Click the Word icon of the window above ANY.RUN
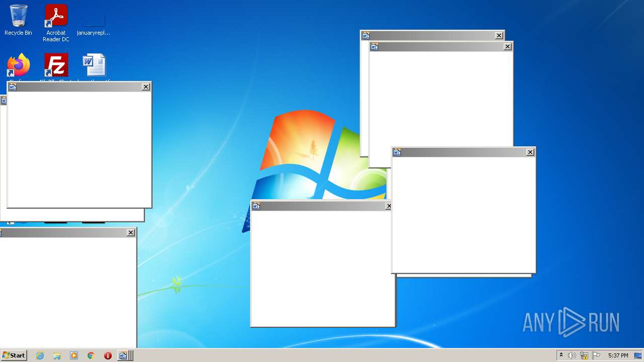 (397, 152)
